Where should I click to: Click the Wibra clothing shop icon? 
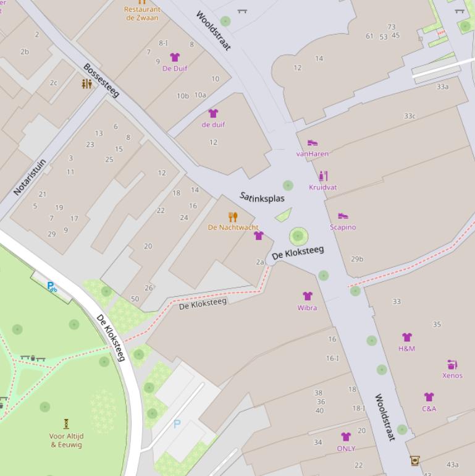[x=307, y=296]
